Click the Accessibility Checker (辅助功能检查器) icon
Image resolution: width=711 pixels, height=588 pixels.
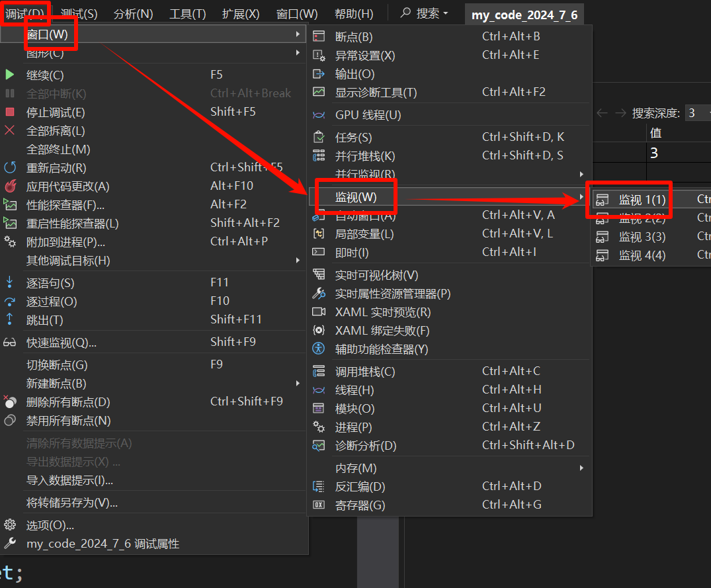(x=319, y=349)
